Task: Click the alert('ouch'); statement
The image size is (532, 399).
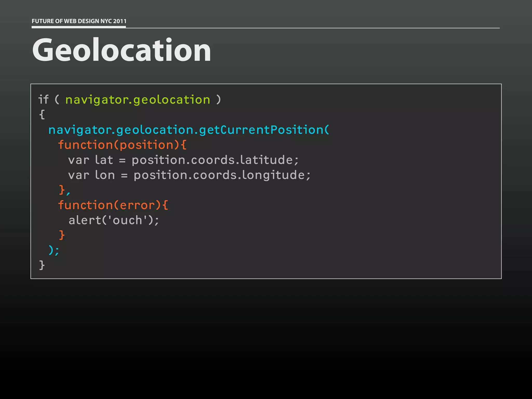Action: pyautogui.click(x=114, y=220)
